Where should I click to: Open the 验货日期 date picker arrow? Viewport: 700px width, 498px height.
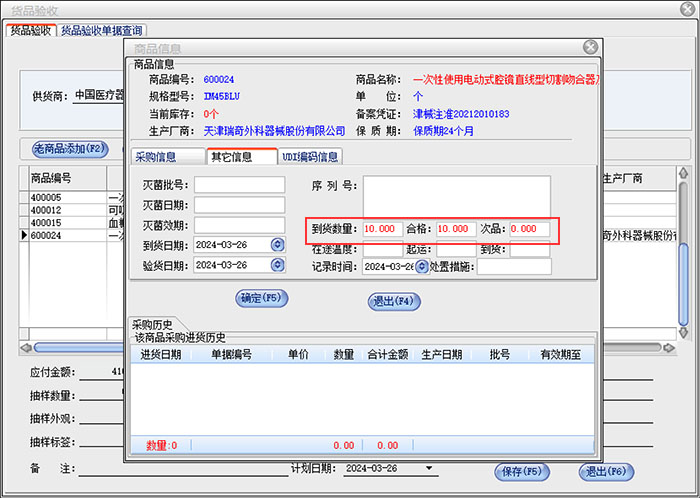click(x=277, y=265)
